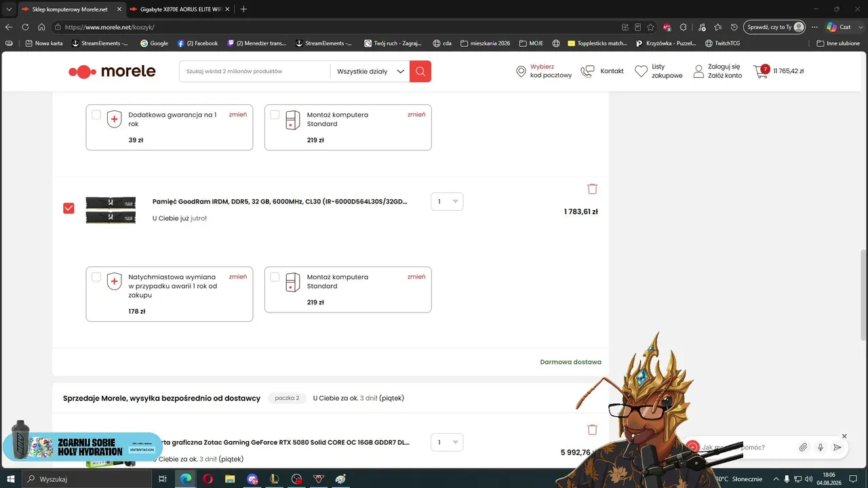
Task: Click zmień on upper Montaż komputera card
Action: [x=416, y=115]
